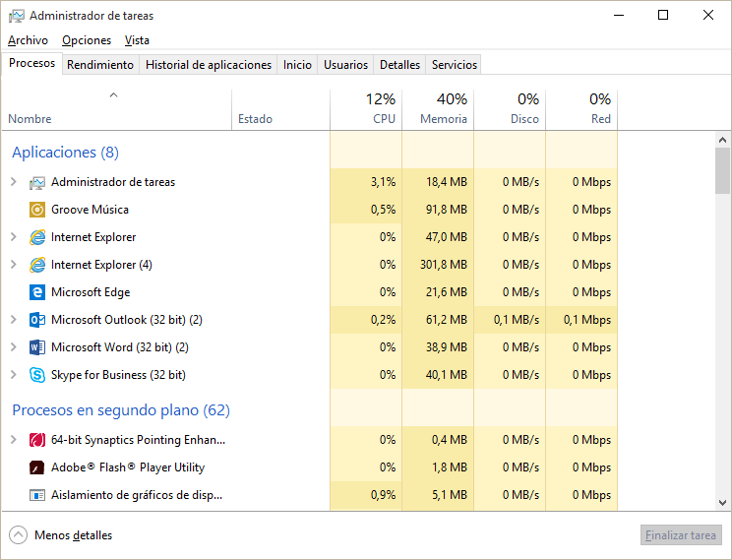Click the vertical scrollbar thumb
Viewport: 732px width, 560px height.
[723, 171]
